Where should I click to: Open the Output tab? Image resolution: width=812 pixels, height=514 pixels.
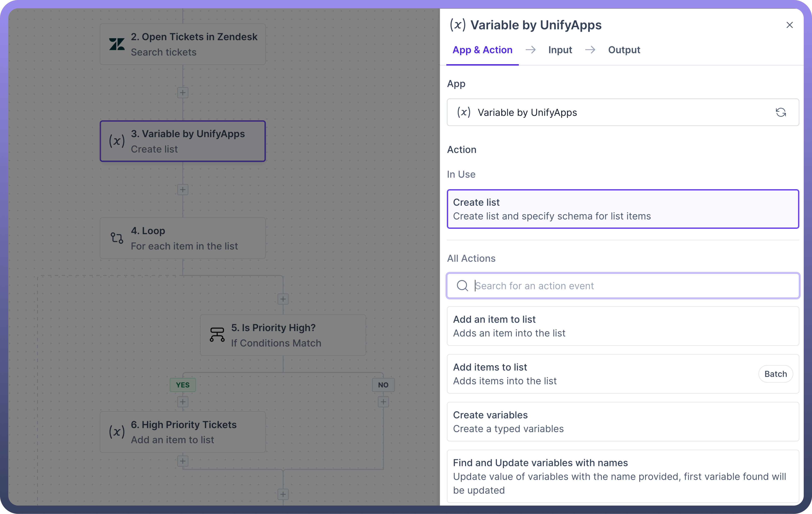[x=624, y=50]
